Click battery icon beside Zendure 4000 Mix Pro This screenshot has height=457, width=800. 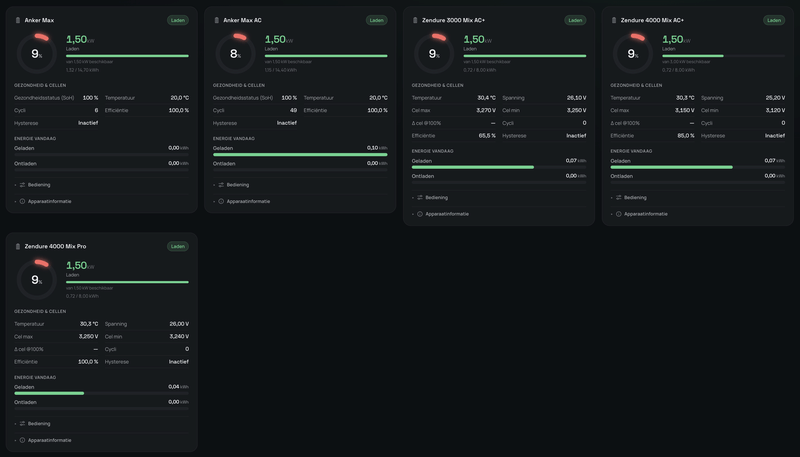click(18, 246)
